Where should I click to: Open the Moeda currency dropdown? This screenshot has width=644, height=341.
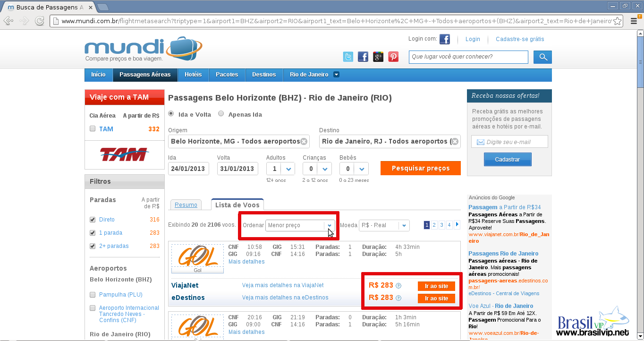(x=384, y=225)
